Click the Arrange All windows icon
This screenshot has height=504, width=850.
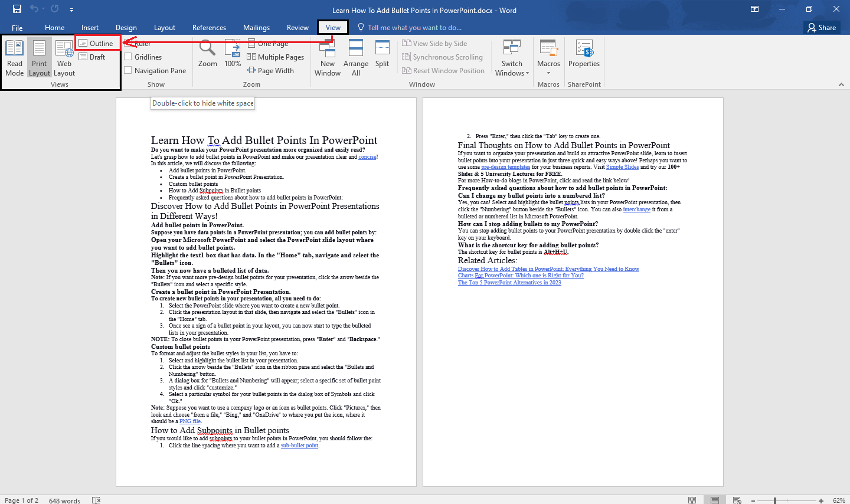pyautogui.click(x=356, y=57)
